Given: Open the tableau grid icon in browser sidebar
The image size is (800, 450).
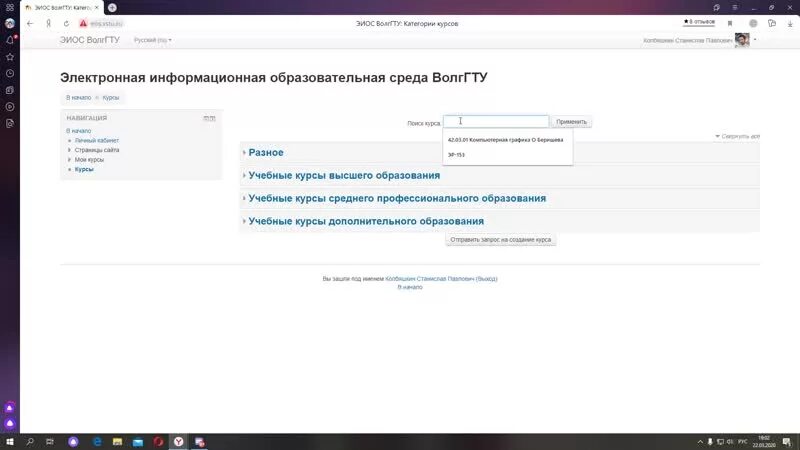Looking at the screenshot, I should [10, 8].
